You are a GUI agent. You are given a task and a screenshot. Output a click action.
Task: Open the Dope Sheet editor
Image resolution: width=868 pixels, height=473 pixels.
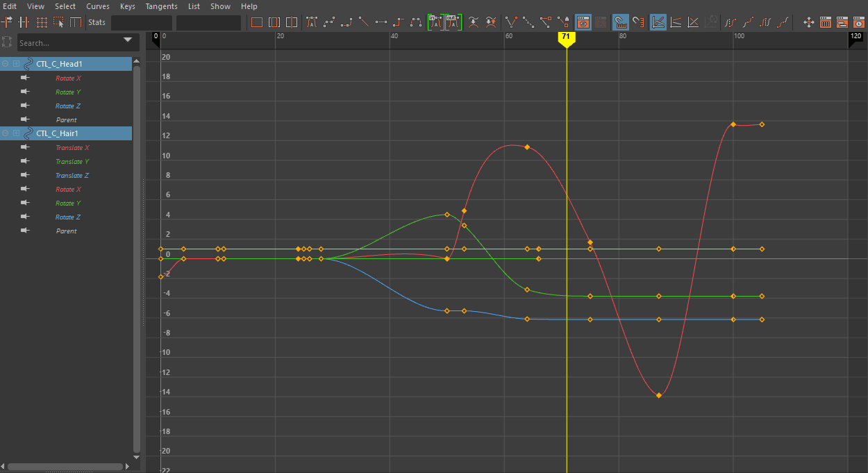pos(826,22)
